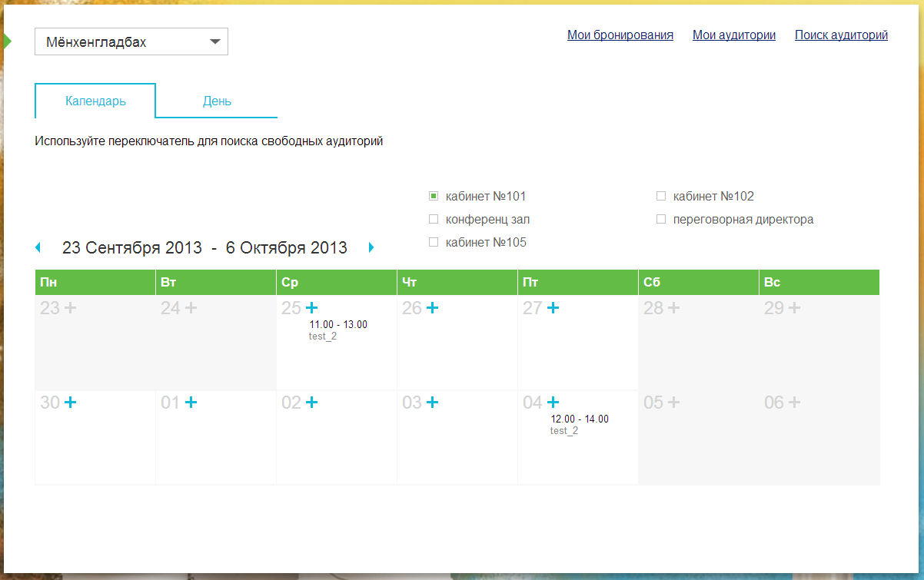The height and width of the screenshot is (580, 924).
Task: Open Мои бронирования page
Action: [x=620, y=35]
